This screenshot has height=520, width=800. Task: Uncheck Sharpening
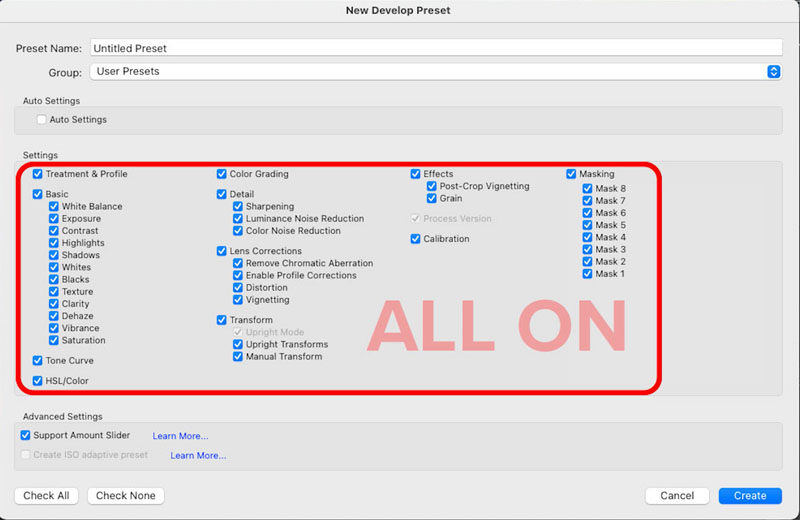[x=238, y=206]
